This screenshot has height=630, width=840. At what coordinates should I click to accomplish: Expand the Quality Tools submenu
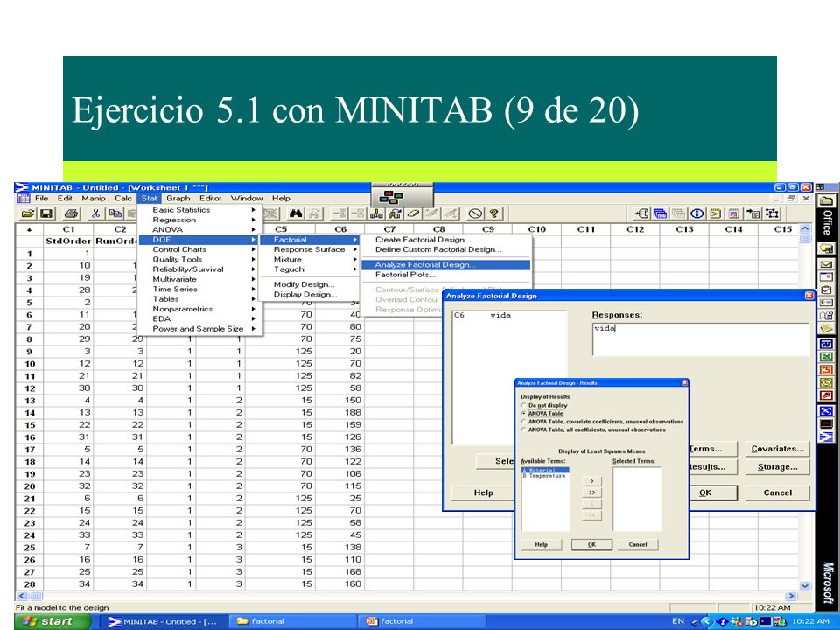pyautogui.click(x=199, y=259)
